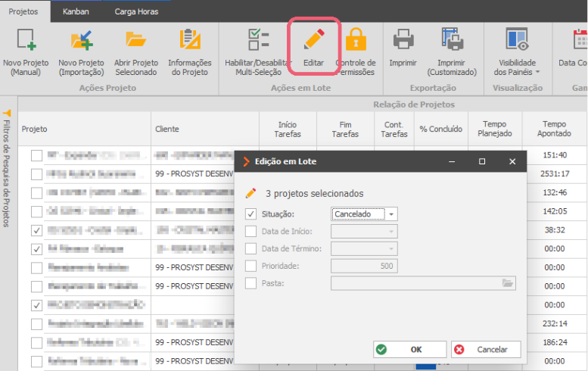Select Imprimir (Customizado) icon
The height and width of the screenshot is (371, 588).
click(452, 39)
